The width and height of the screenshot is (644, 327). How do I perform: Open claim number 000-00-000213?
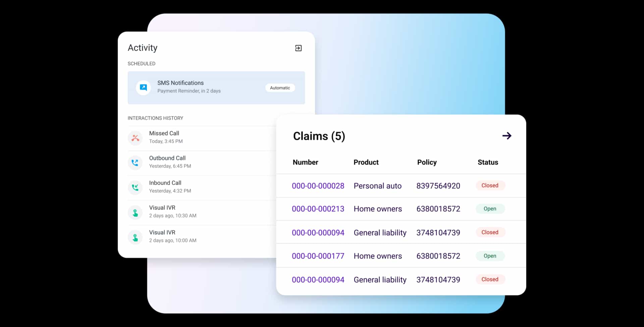(318, 209)
